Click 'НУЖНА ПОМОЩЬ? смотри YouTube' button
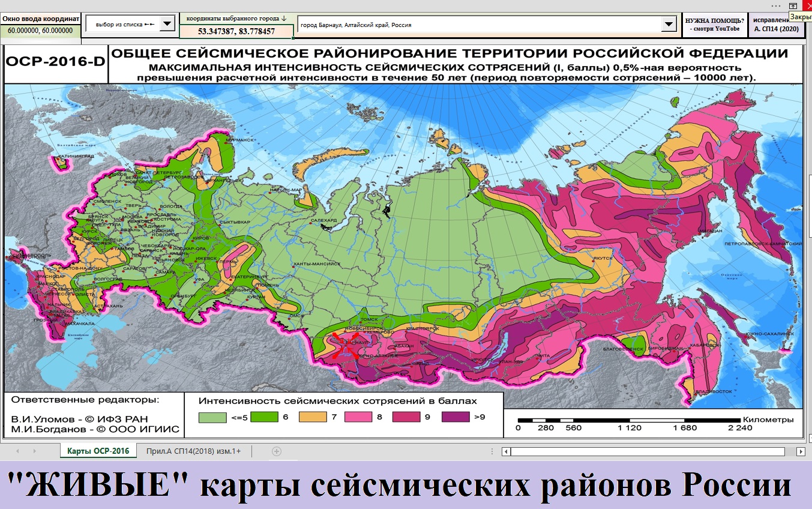The image size is (812, 509). pos(714,25)
